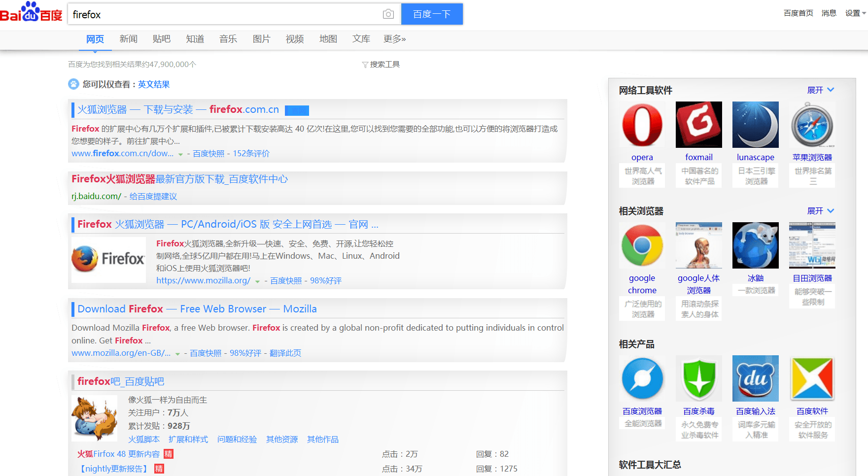Open the 消息 link
This screenshot has width=868, height=476.
click(x=829, y=13)
